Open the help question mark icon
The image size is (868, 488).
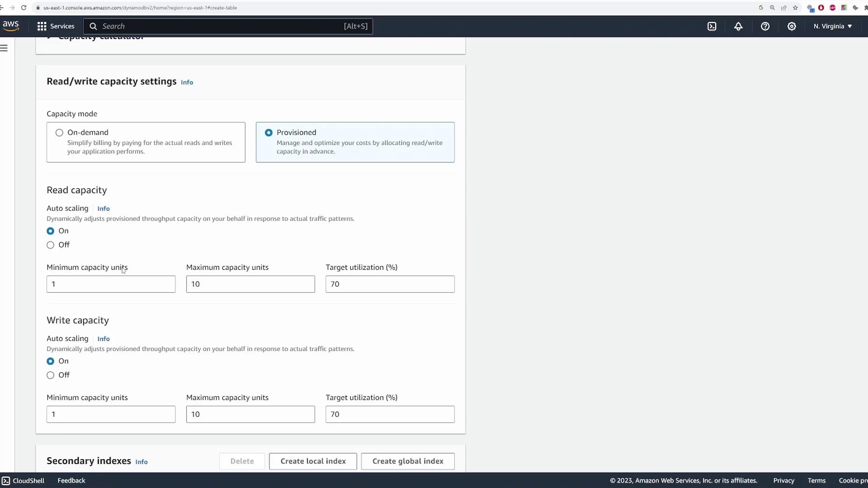765,26
